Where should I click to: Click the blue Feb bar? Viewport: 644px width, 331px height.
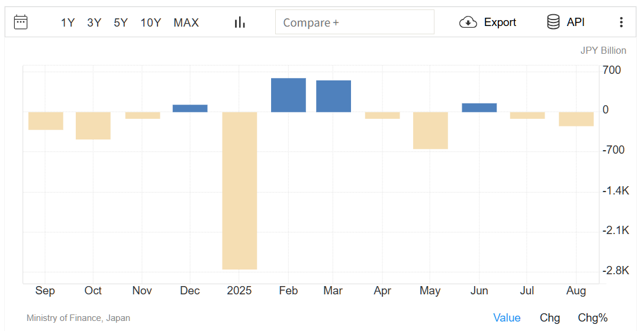click(x=288, y=95)
